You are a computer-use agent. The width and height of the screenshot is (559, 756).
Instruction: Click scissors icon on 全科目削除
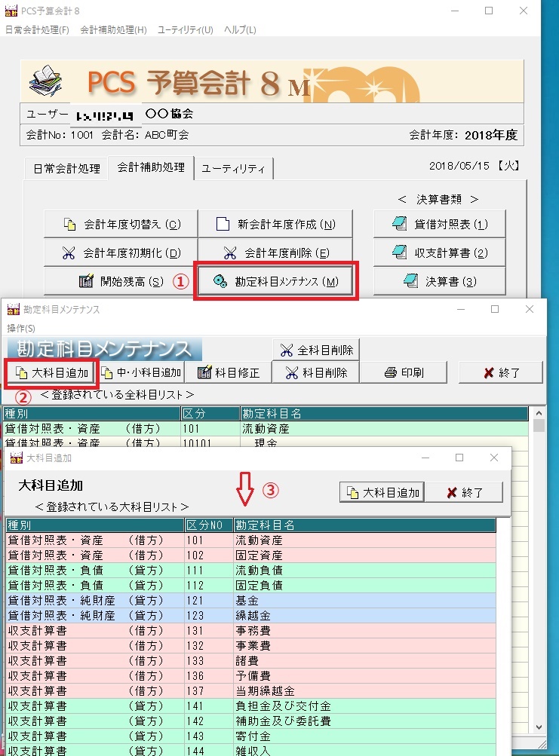(287, 350)
